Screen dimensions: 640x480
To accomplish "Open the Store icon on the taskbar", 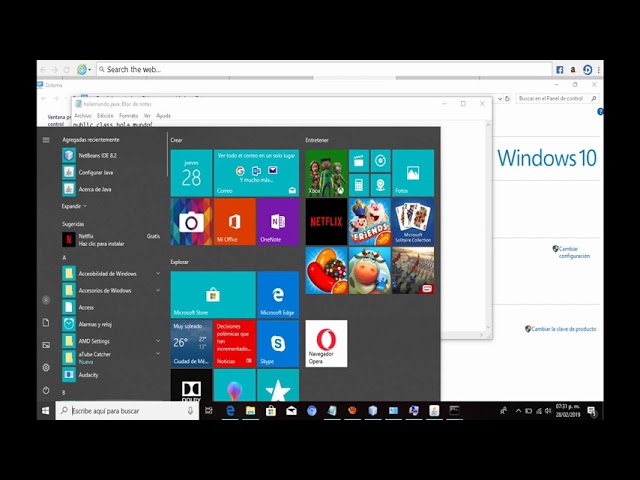I will pos(271,411).
